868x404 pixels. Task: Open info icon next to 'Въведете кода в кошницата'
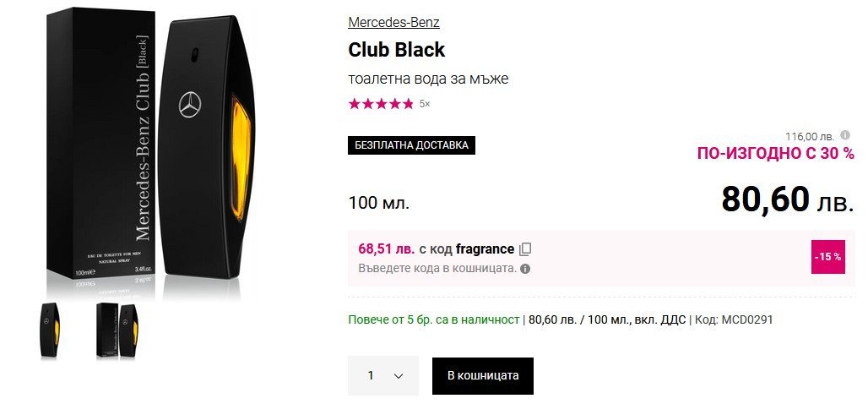525,269
